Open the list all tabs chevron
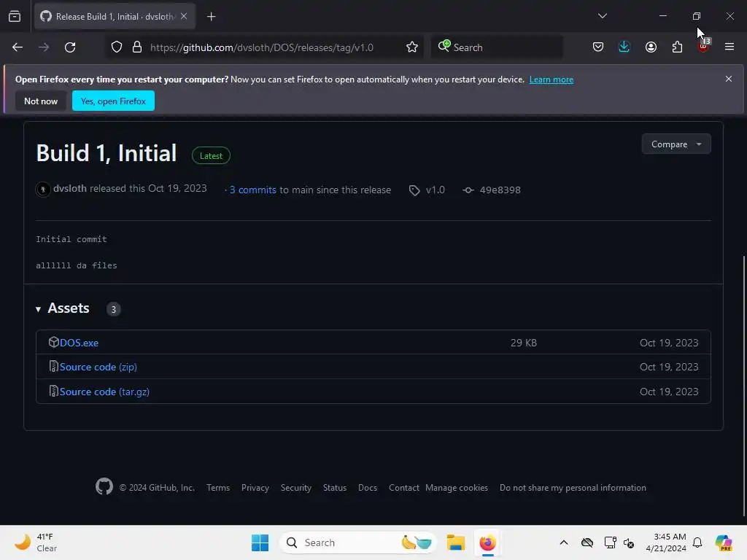Image resolution: width=747 pixels, height=560 pixels. [602, 16]
